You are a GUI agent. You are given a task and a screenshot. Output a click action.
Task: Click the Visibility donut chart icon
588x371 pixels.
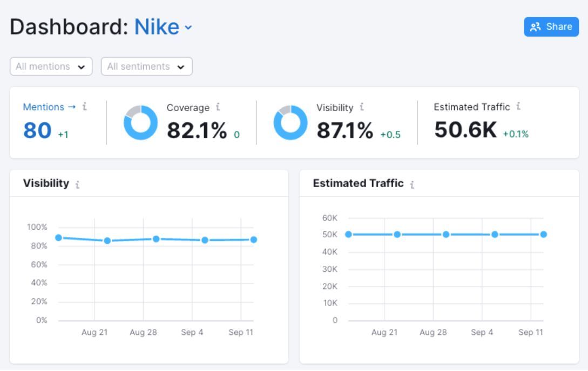pyautogui.click(x=290, y=122)
